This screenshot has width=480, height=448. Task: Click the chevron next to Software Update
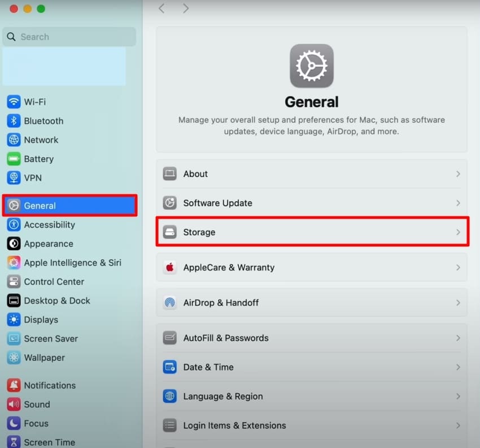pos(459,203)
